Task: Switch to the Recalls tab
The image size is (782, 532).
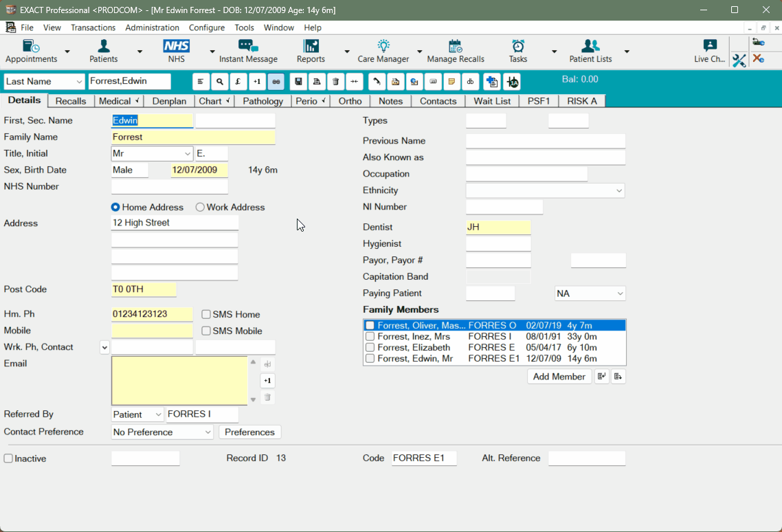Action: point(71,100)
